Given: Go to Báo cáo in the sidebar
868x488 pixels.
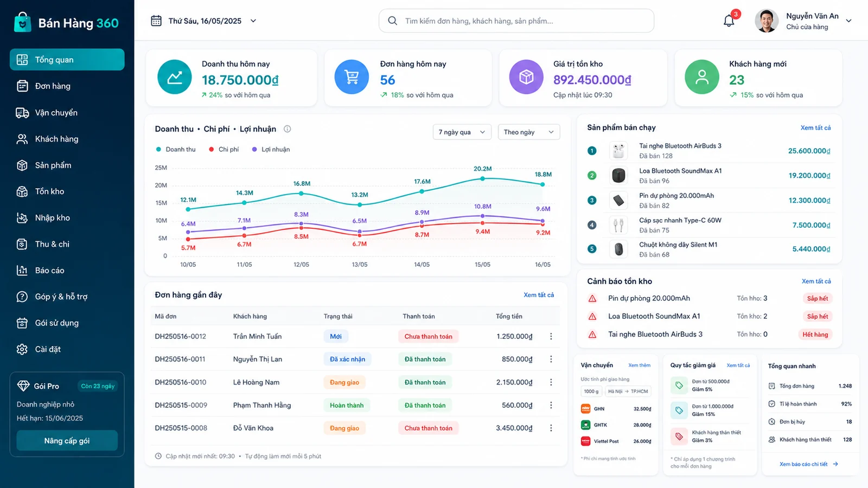Looking at the screenshot, I should (x=67, y=270).
